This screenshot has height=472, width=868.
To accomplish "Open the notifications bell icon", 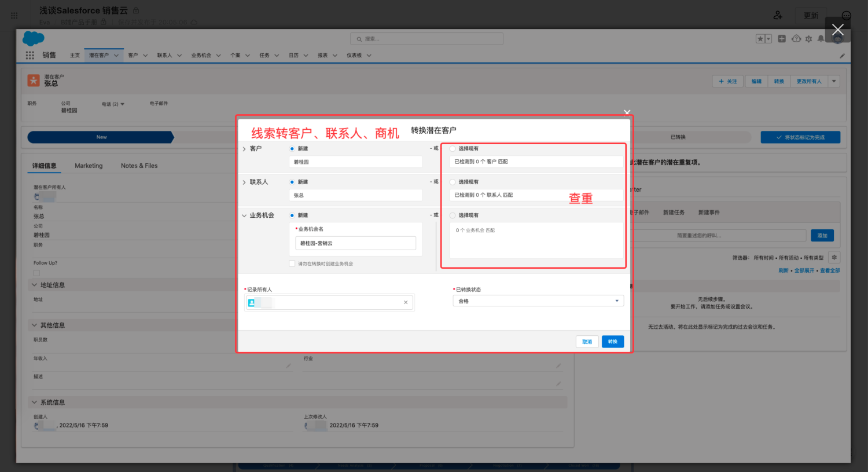I will [x=821, y=39].
